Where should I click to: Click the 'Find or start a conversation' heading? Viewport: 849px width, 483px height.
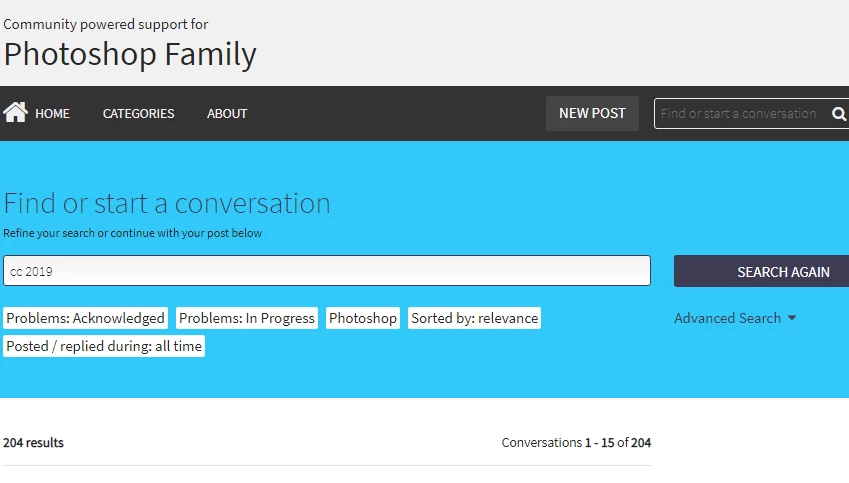pos(167,204)
